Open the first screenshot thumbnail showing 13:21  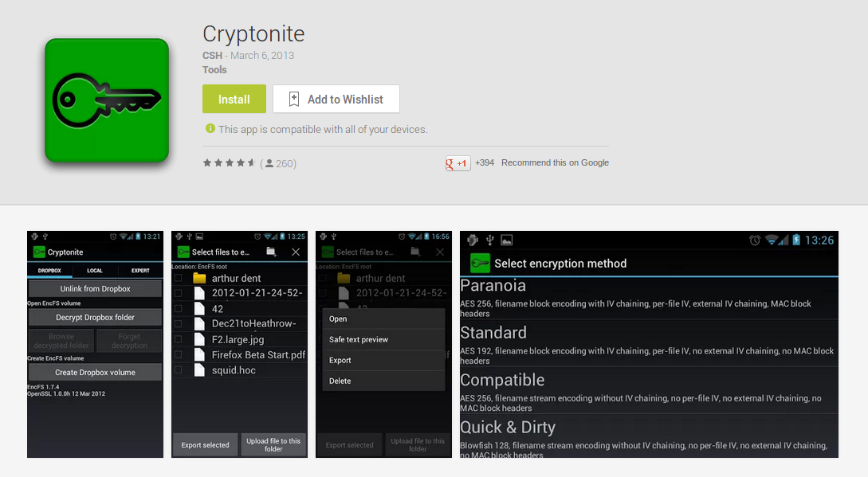95,344
